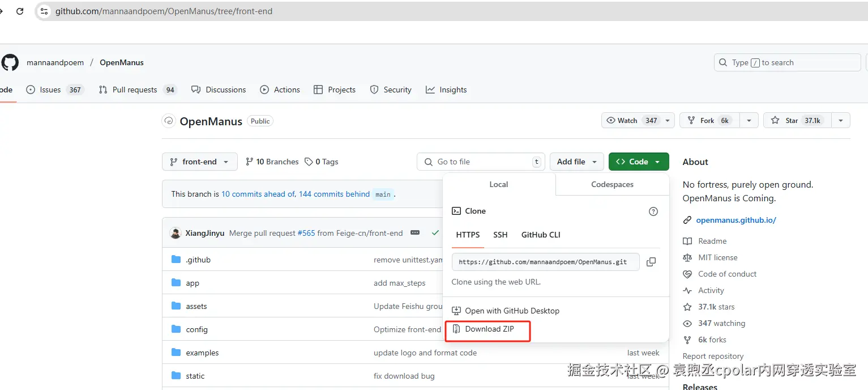Click the site info icon in the address bar
868x390 pixels.
(44, 11)
